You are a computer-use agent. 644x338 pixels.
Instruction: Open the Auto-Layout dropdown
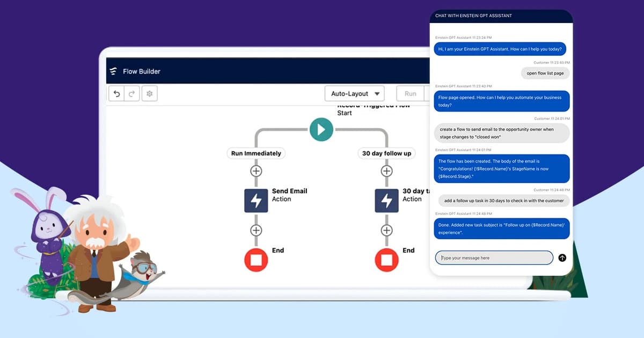(355, 94)
